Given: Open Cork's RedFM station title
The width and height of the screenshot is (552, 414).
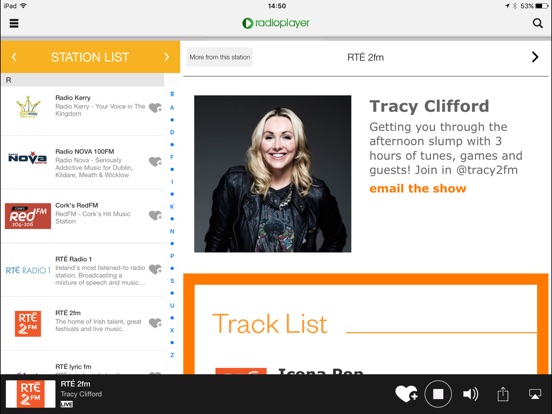Looking at the screenshot, I should click(x=77, y=205).
